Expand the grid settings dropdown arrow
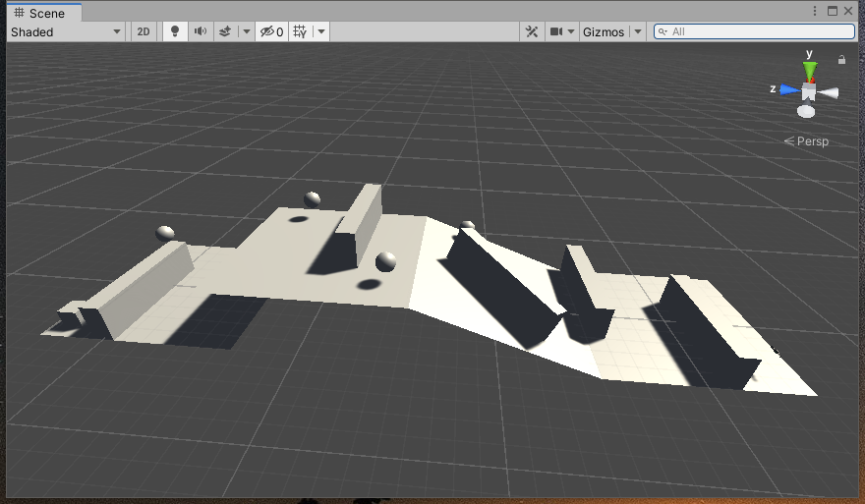This screenshot has width=865, height=504. [x=321, y=31]
